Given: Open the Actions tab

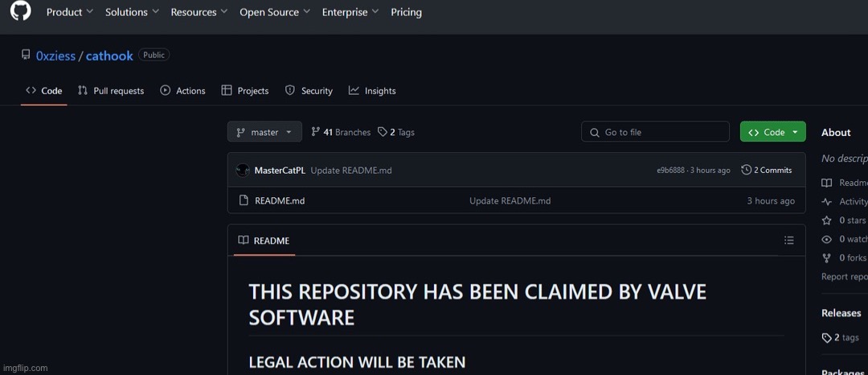Looking at the screenshot, I should (182, 91).
